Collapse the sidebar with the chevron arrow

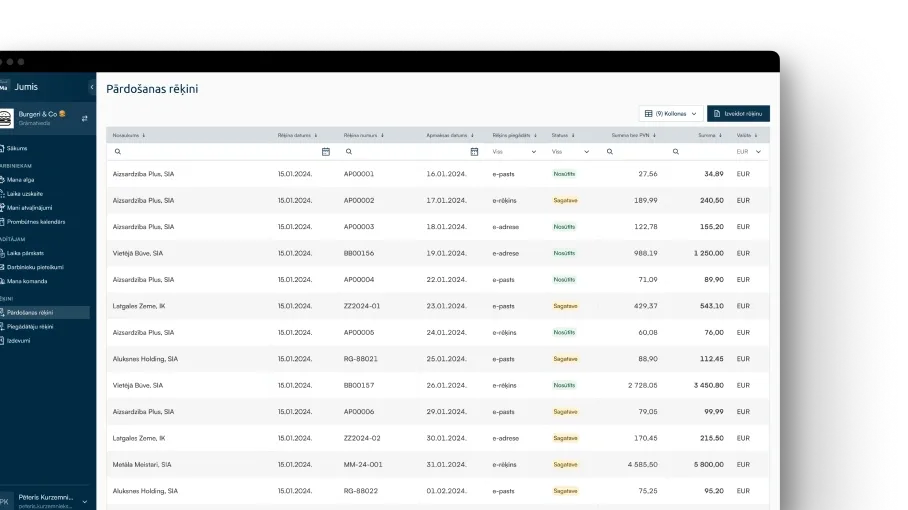tap(91, 87)
